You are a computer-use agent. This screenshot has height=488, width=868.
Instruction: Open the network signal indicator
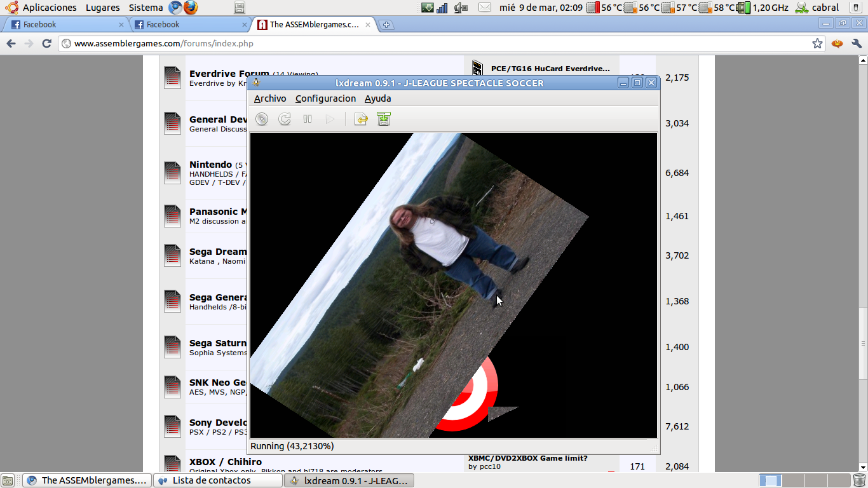442,8
